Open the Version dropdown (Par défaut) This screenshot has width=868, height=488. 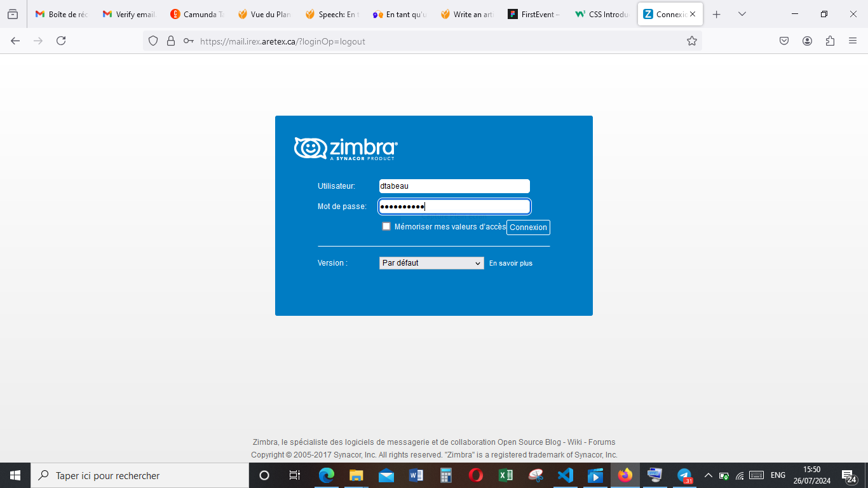[x=431, y=263]
